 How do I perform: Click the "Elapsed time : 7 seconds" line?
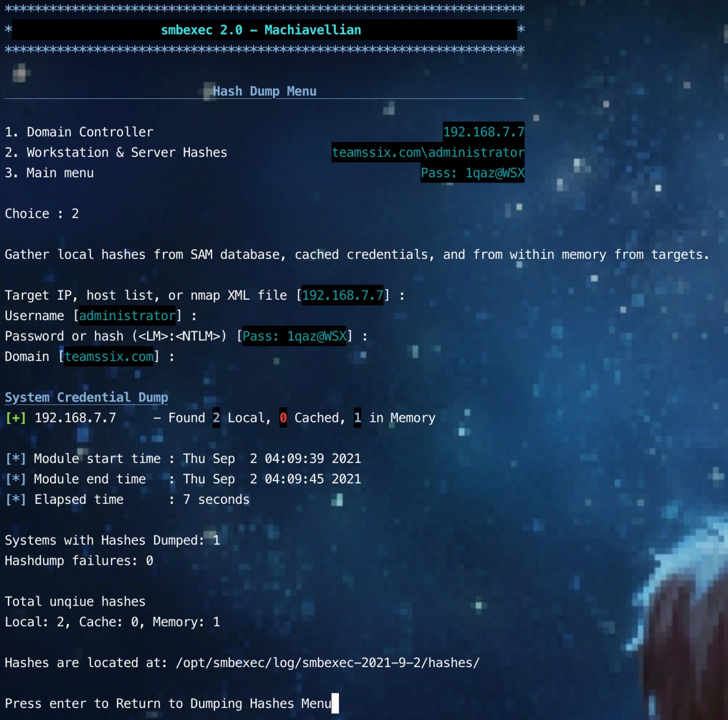[x=127, y=500]
